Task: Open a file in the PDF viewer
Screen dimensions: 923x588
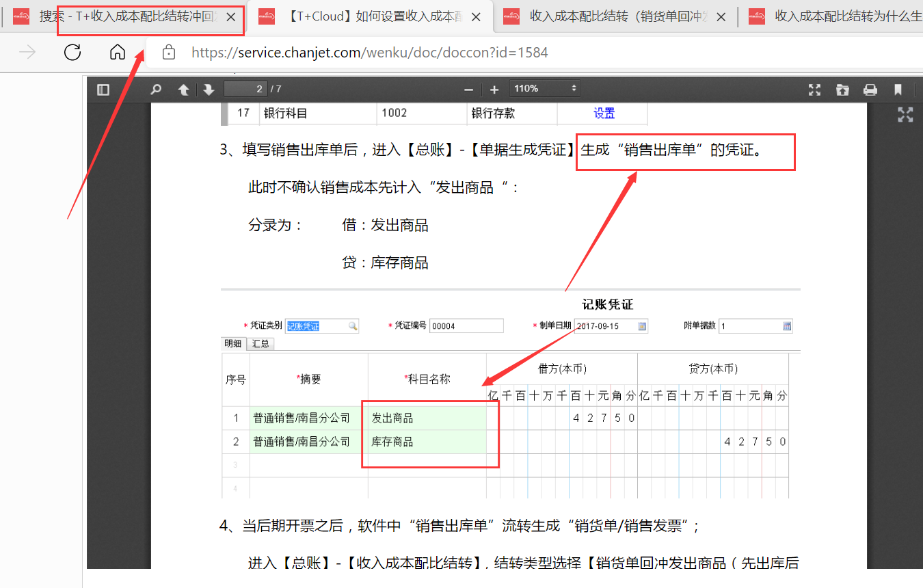Action: click(x=842, y=90)
